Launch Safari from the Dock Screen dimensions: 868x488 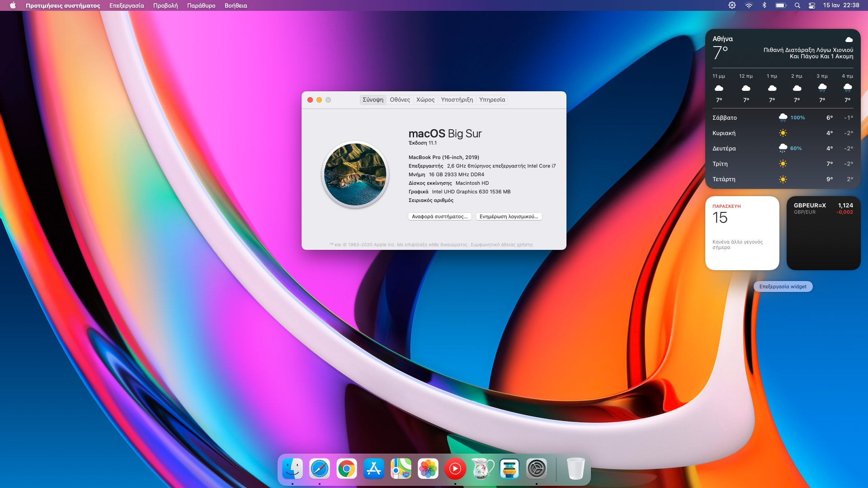320,469
